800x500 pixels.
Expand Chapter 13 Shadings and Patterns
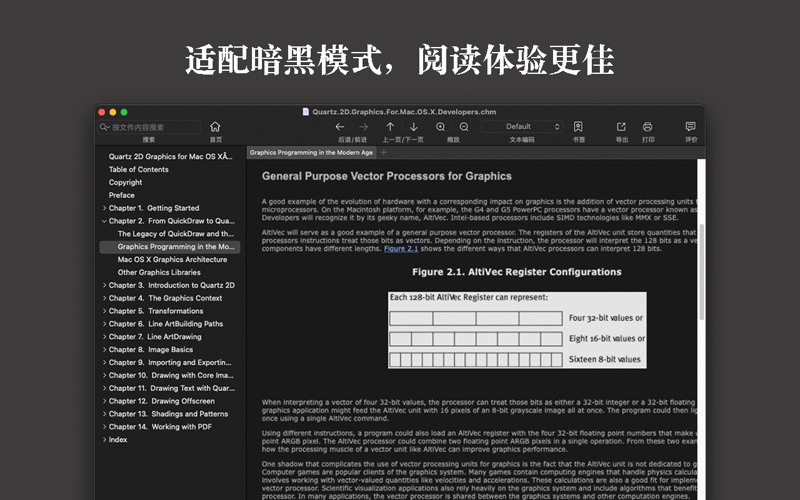tap(104, 414)
